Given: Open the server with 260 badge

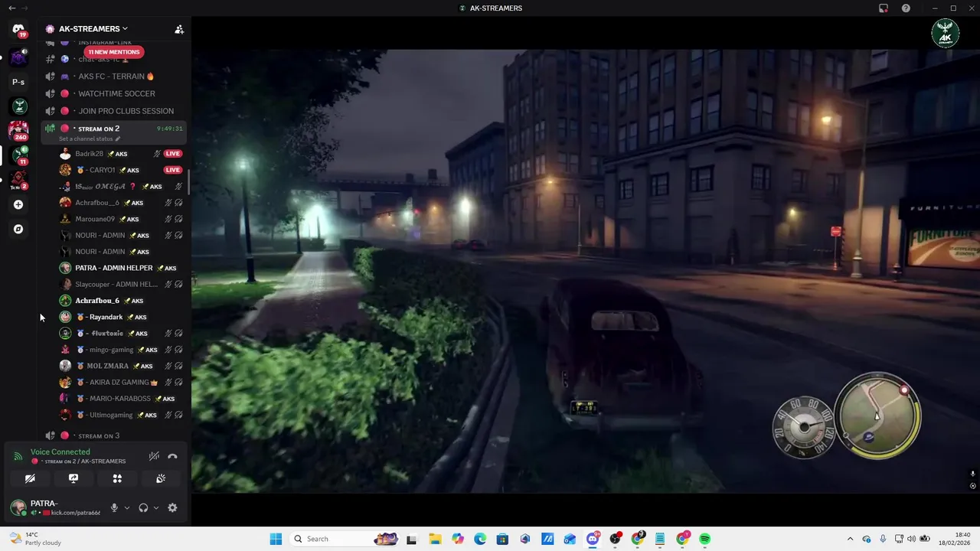Looking at the screenshot, I should [x=18, y=131].
